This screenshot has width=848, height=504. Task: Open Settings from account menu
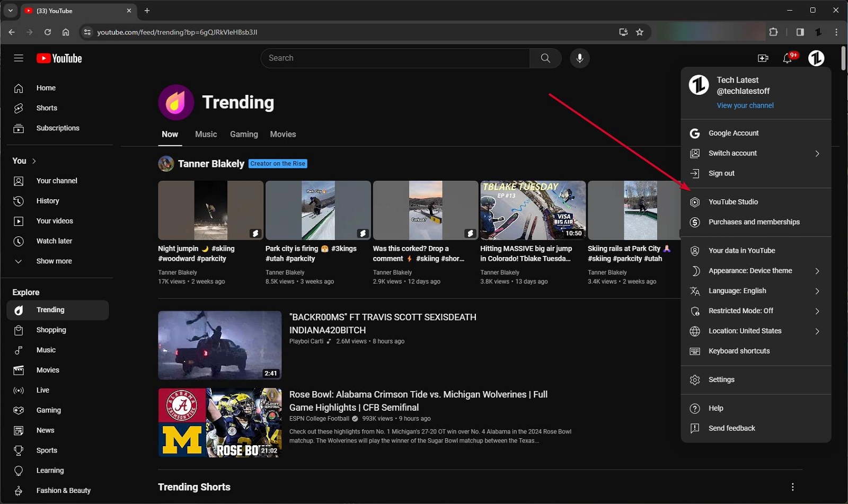pos(756,380)
